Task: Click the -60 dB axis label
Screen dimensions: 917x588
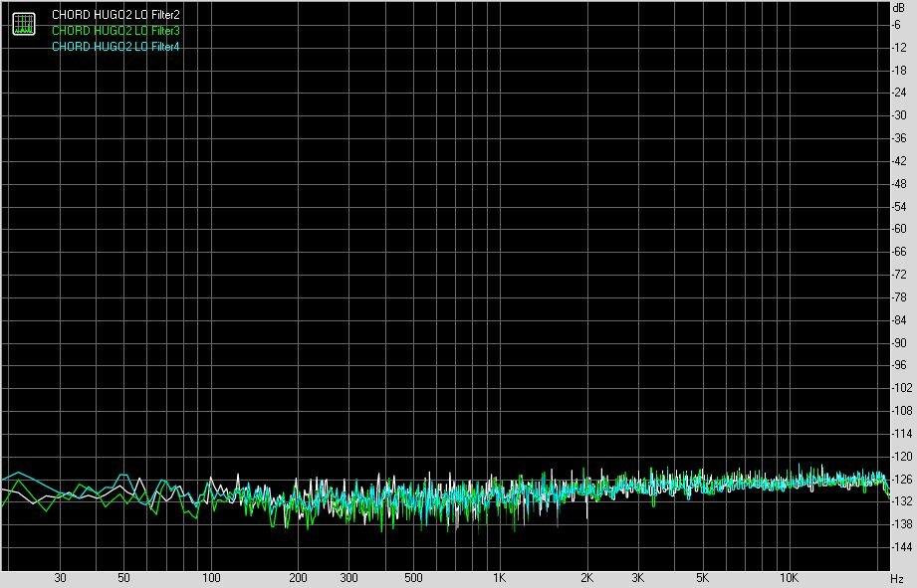Action: click(899, 229)
